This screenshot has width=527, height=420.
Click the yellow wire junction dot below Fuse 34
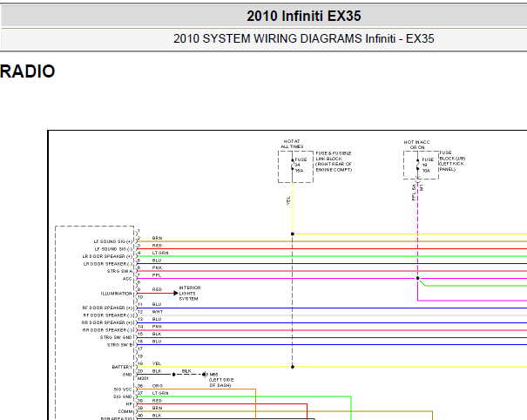click(x=293, y=234)
